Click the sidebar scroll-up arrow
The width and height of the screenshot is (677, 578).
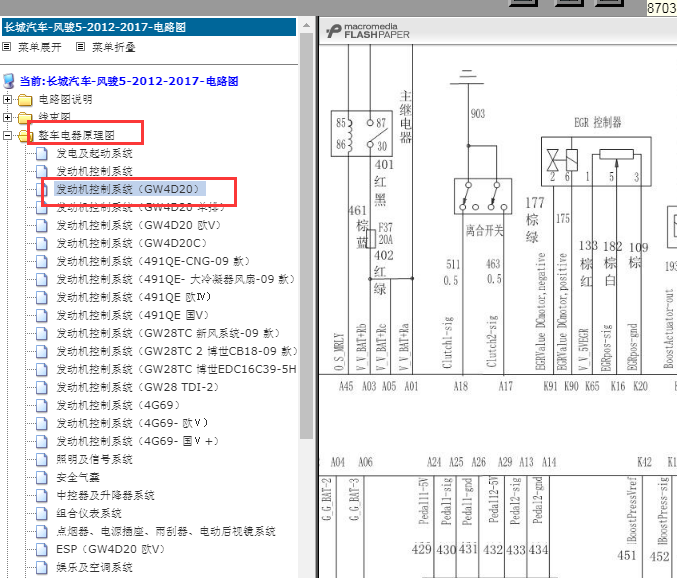(306, 25)
